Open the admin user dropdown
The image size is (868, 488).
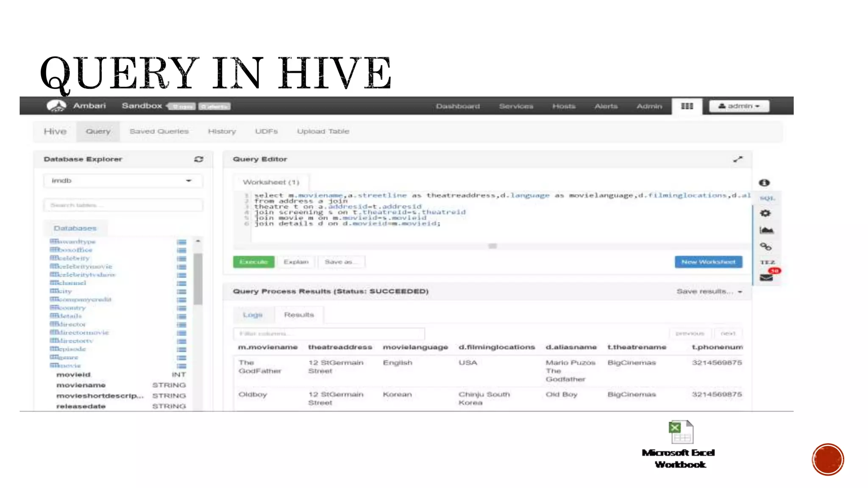pyautogui.click(x=739, y=106)
